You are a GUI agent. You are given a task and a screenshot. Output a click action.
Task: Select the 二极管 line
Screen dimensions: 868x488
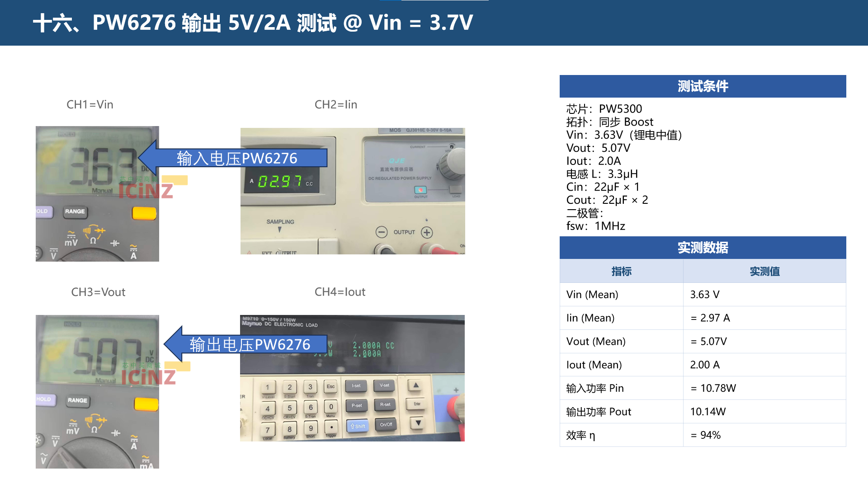tap(585, 213)
